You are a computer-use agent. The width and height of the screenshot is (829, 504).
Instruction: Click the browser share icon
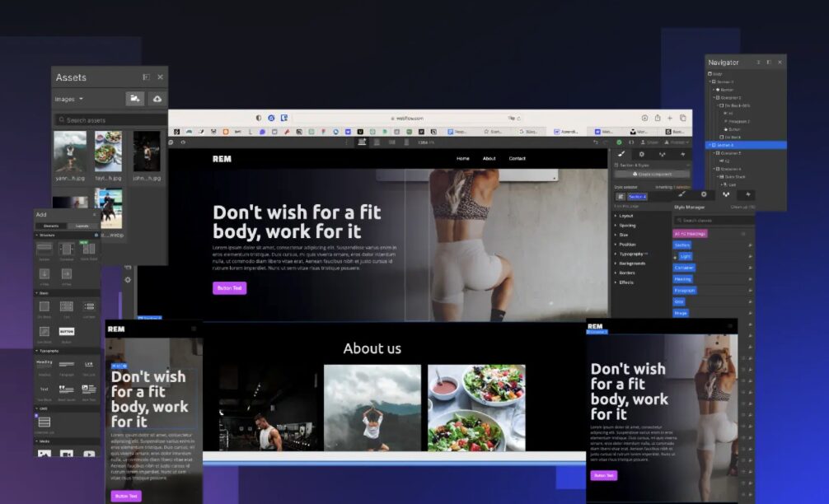pyautogui.click(x=657, y=118)
